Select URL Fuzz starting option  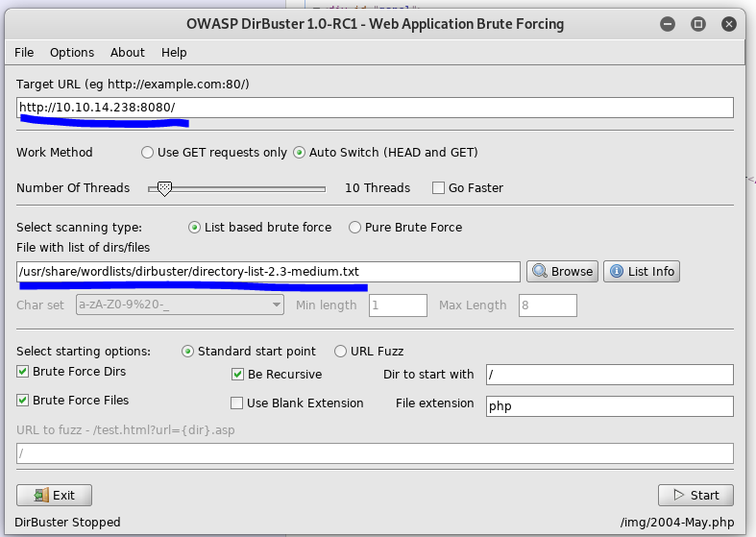(340, 352)
